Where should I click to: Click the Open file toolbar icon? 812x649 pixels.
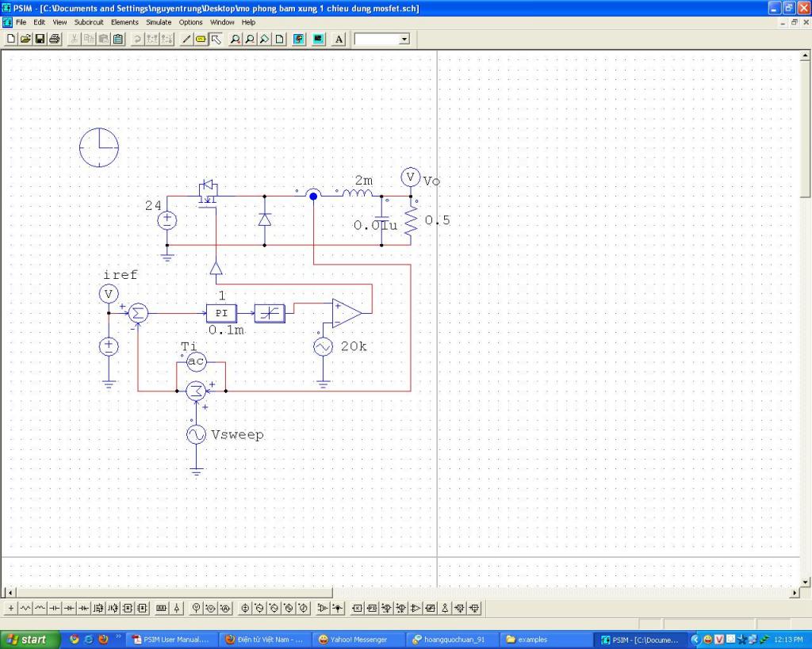25,39
